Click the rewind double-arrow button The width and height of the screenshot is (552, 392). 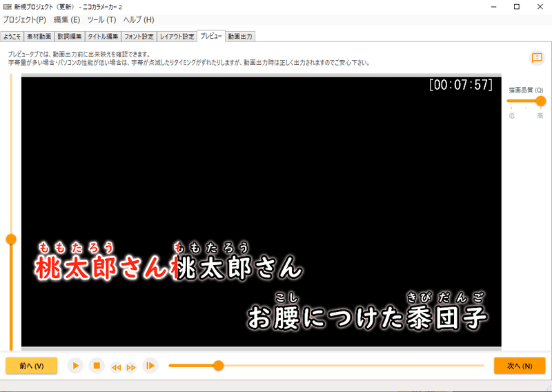116,368
